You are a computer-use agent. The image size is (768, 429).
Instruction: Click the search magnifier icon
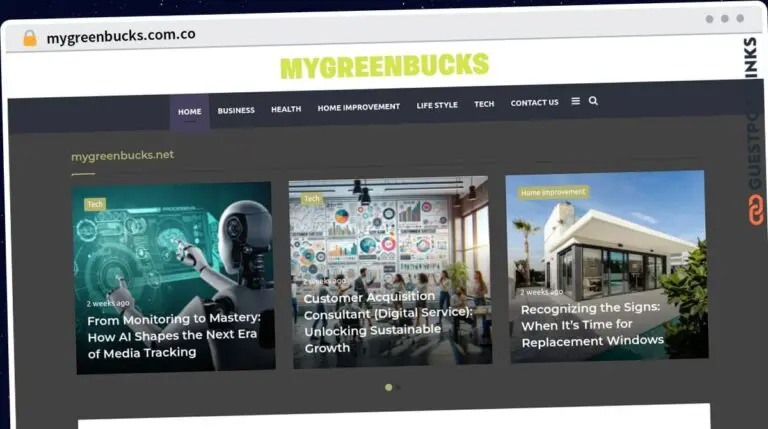tap(593, 100)
